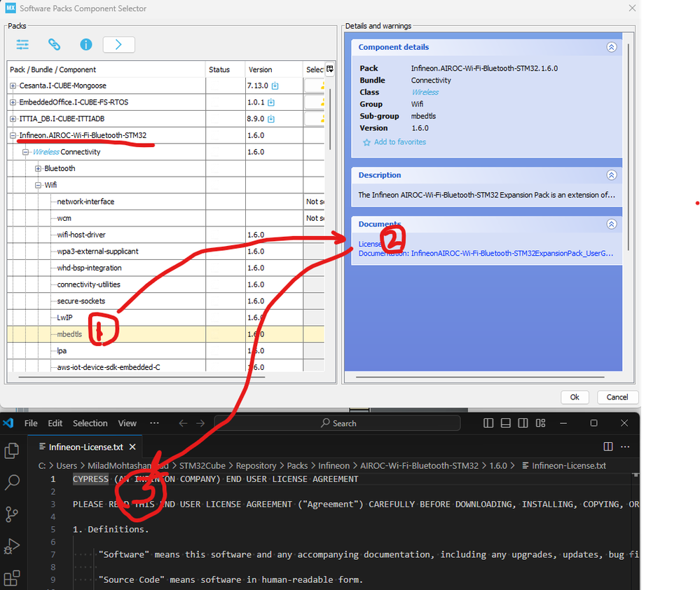
Task: Select the connectivity-utilities component
Action: pos(88,284)
